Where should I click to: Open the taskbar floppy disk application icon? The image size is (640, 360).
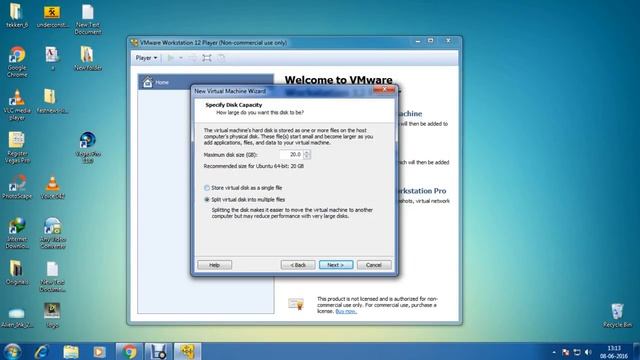(x=158, y=351)
